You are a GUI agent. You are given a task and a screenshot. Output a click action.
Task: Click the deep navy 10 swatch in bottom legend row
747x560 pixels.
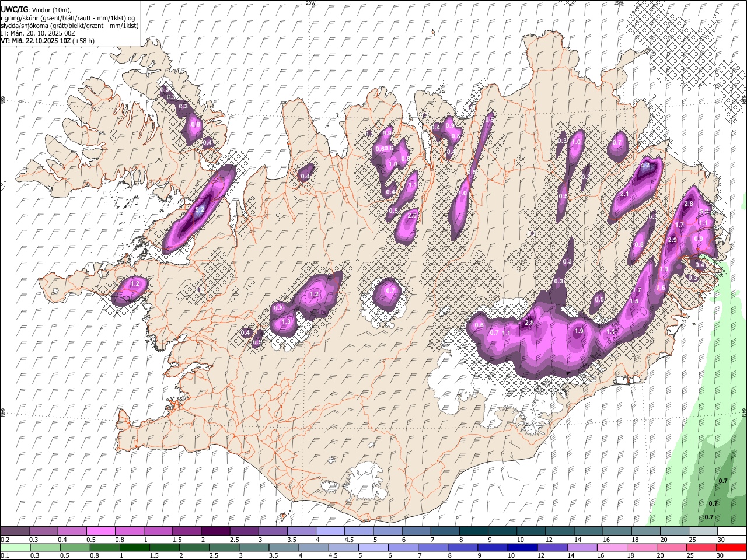tap(521, 548)
